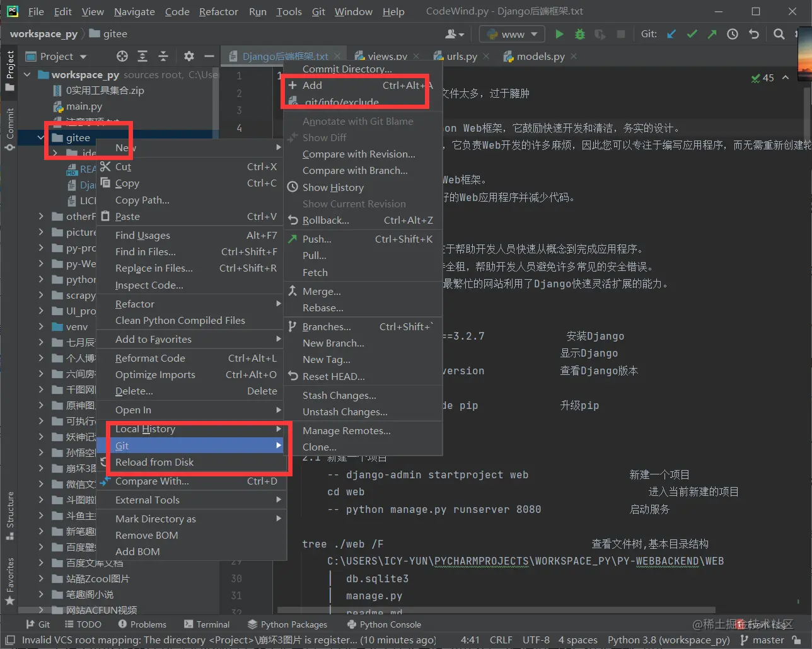Collapse the workspace_py root folder
The image size is (812, 649).
coord(27,75)
